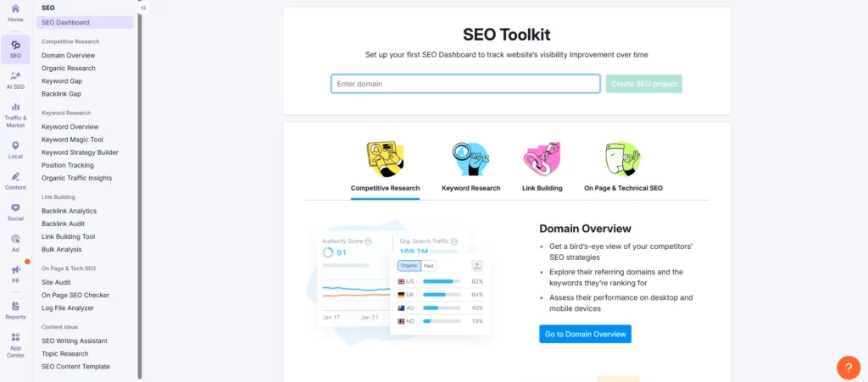Click the AU traffic progress bar

click(x=442, y=308)
